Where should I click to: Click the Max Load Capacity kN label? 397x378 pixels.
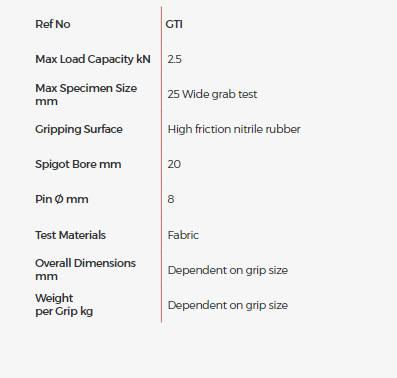(x=93, y=59)
